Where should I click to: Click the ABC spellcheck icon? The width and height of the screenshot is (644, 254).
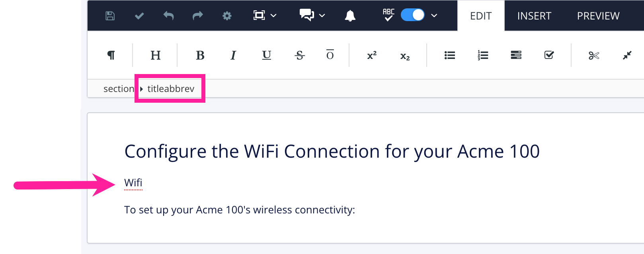[x=388, y=15]
